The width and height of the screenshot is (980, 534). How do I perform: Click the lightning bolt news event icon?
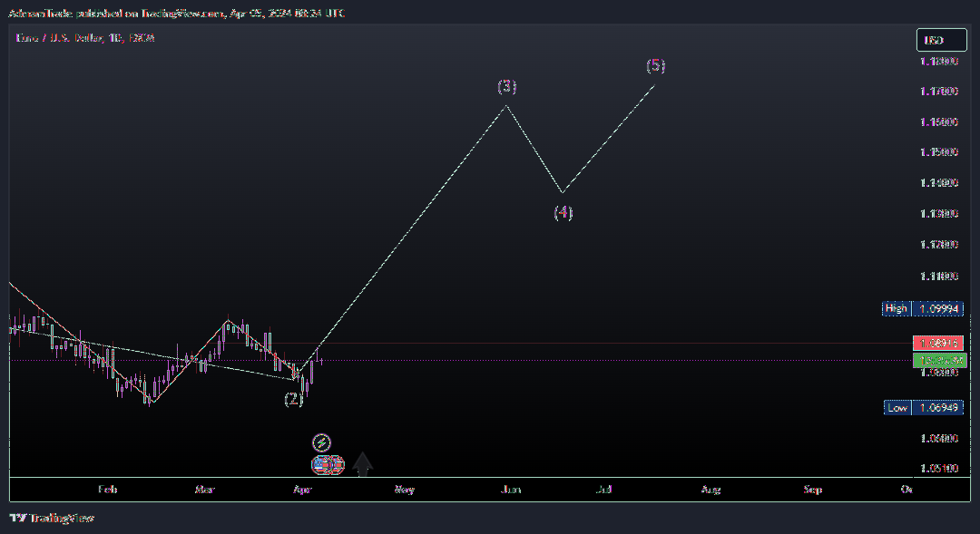tap(321, 442)
